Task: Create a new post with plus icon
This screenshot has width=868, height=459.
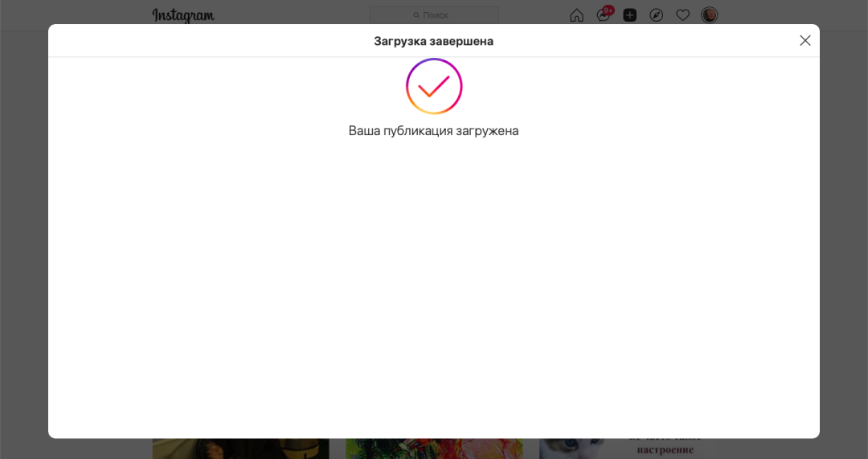Action: [629, 15]
